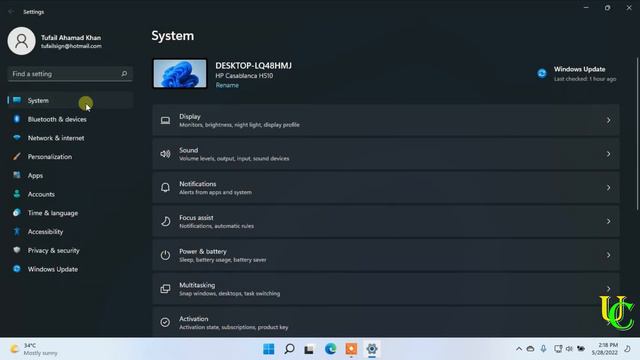Click the Rename link under device name
Viewport: 640px width, 360px height.
[227, 85]
